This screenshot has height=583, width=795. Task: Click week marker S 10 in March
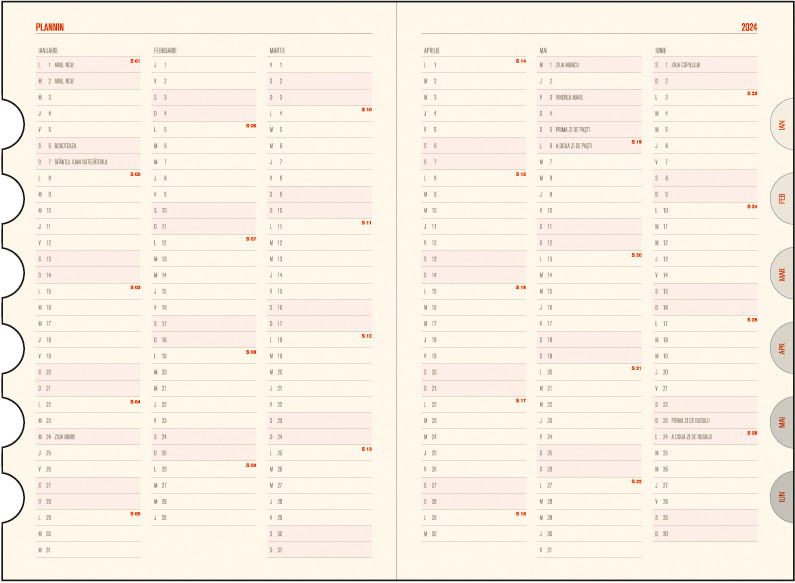point(366,109)
